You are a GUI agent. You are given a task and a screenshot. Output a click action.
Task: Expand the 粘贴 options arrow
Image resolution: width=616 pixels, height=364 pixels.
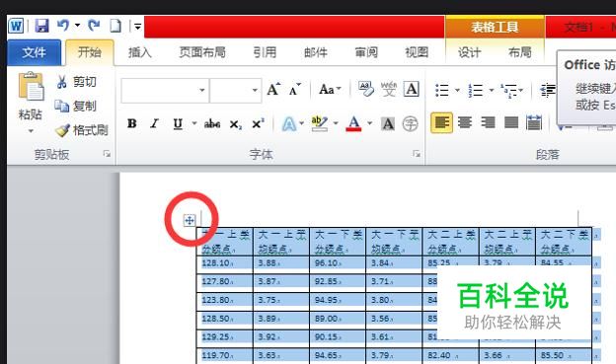click(31, 131)
